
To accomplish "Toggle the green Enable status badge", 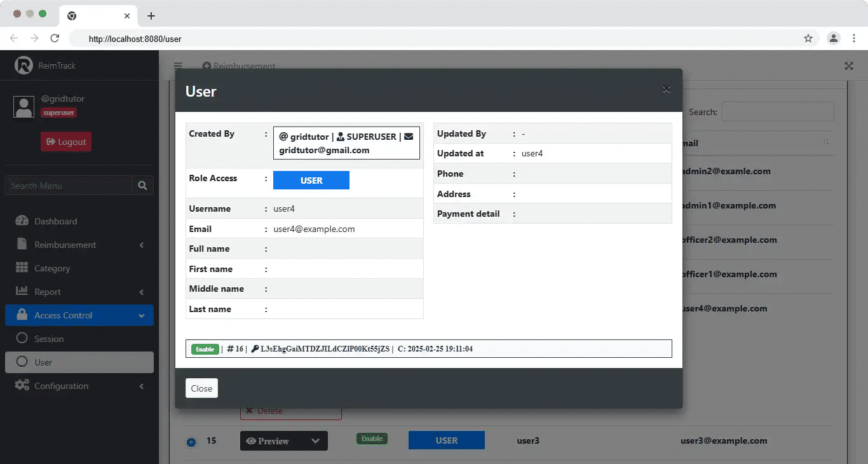I will (205, 349).
